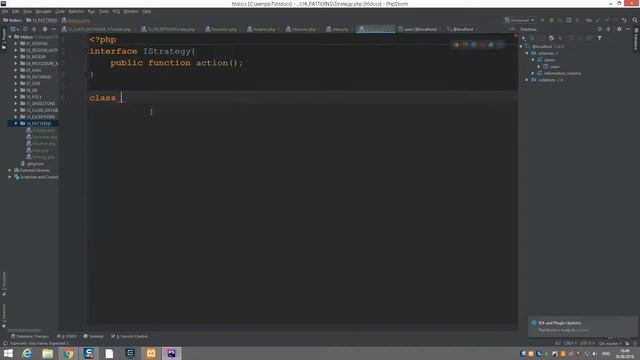The height and width of the screenshot is (360, 640).
Task: Open Internet Explorer preview icon in editor
Action: tap(491, 44)
